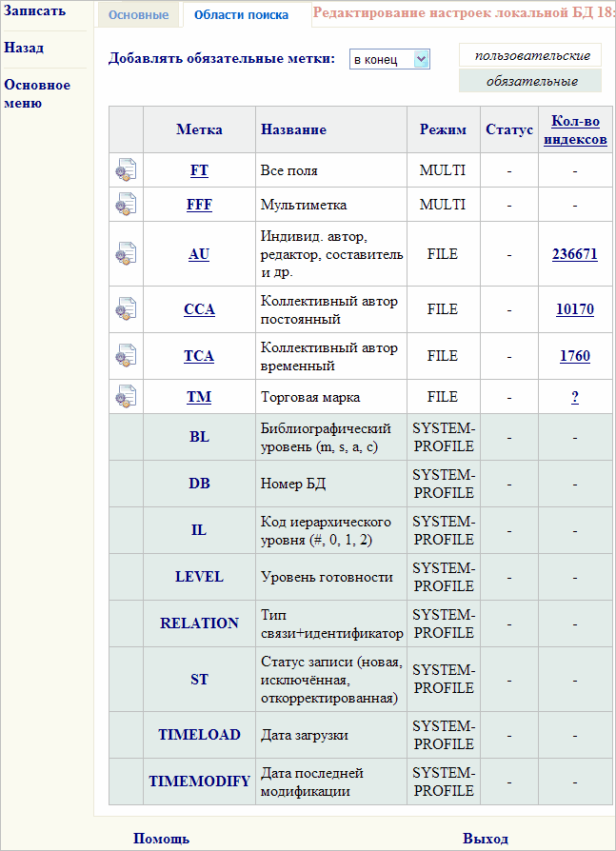Click the settings icon beside FFF row
Image resolution: width=616 pixels, height=851 pixels.
coord(126,205)
